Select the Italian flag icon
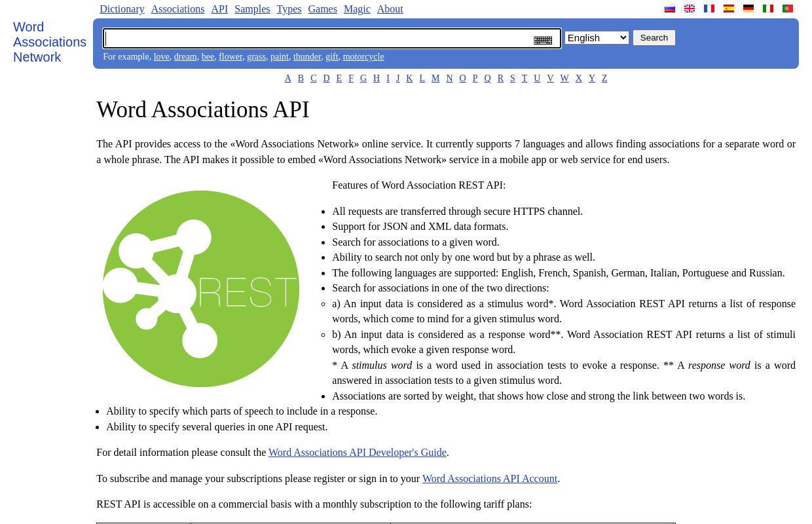This screenshot has width=812, height=524. (x=768, y=9)
